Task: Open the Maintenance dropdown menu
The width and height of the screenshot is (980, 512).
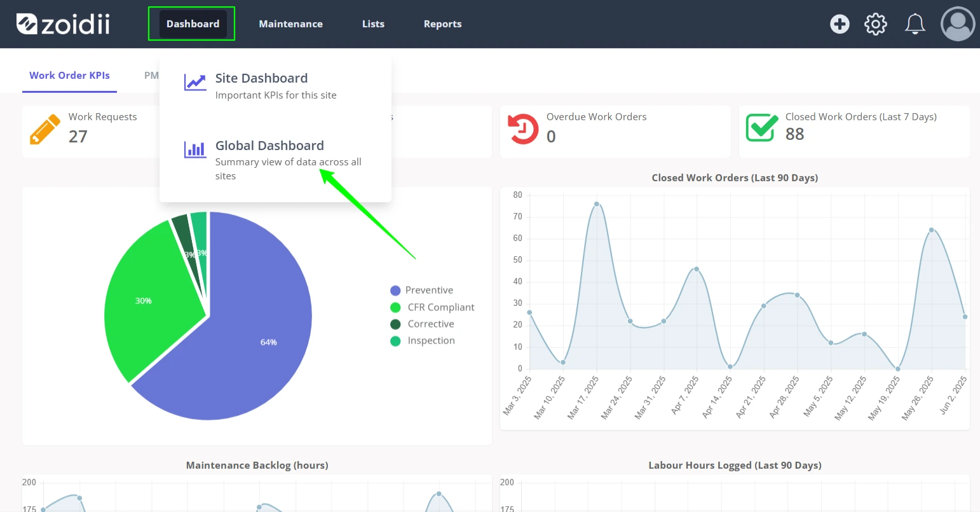Action: 290,24
